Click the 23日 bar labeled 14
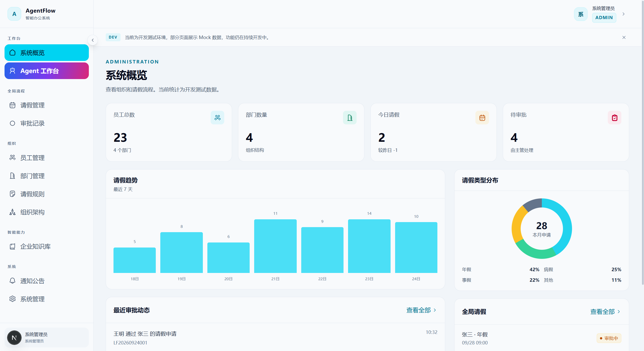 click(x=369, y=246)
